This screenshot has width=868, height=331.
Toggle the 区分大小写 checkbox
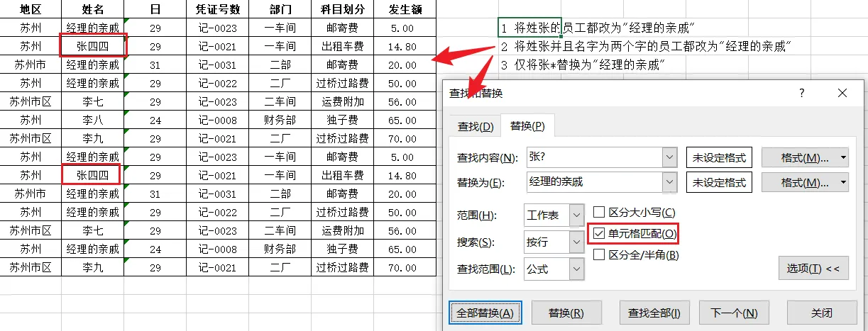(599, 212)
